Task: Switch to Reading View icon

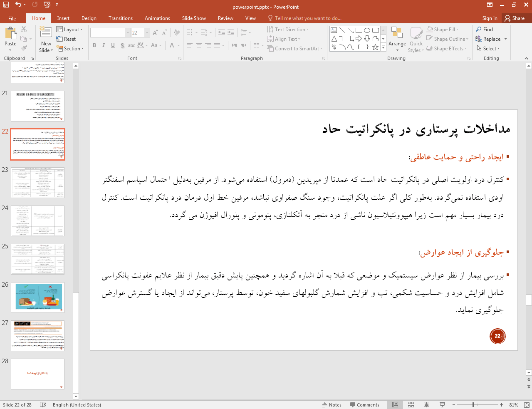Action: pos(426,405)
